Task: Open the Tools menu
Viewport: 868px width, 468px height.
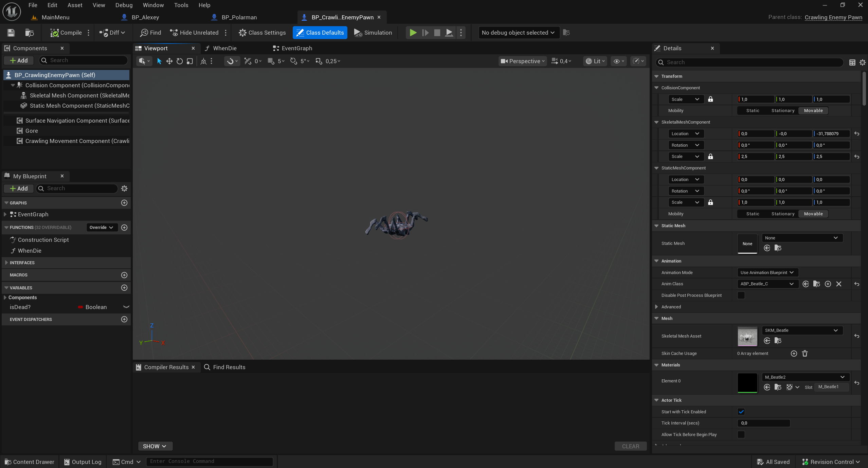Action: point(181,5)
